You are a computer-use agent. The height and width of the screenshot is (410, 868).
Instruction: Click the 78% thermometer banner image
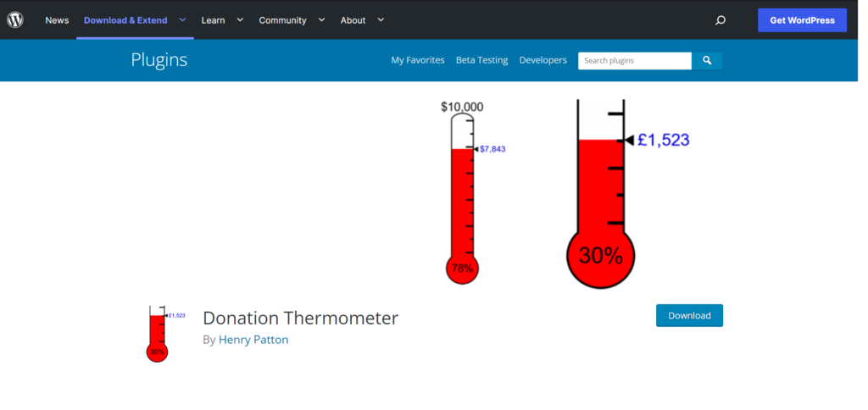pyautogui.click(x=473, y=192)
